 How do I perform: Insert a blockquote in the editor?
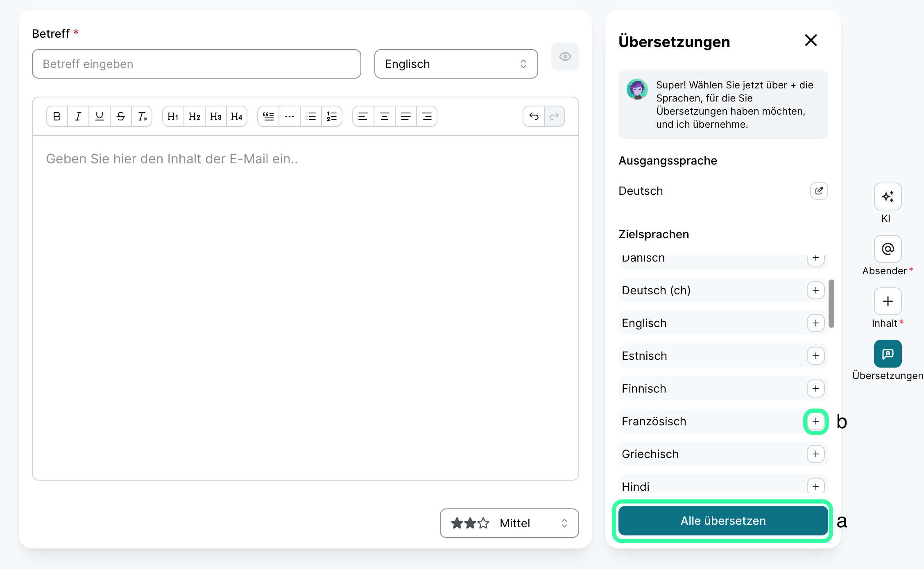[268, 116]
